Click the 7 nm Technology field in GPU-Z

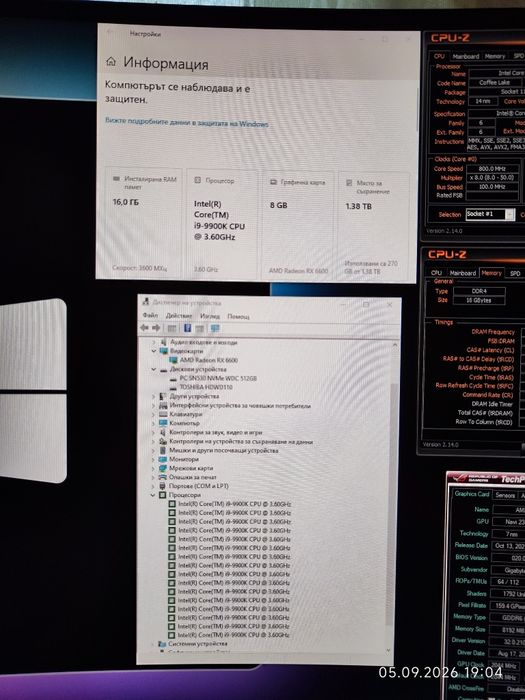(508, 534)
